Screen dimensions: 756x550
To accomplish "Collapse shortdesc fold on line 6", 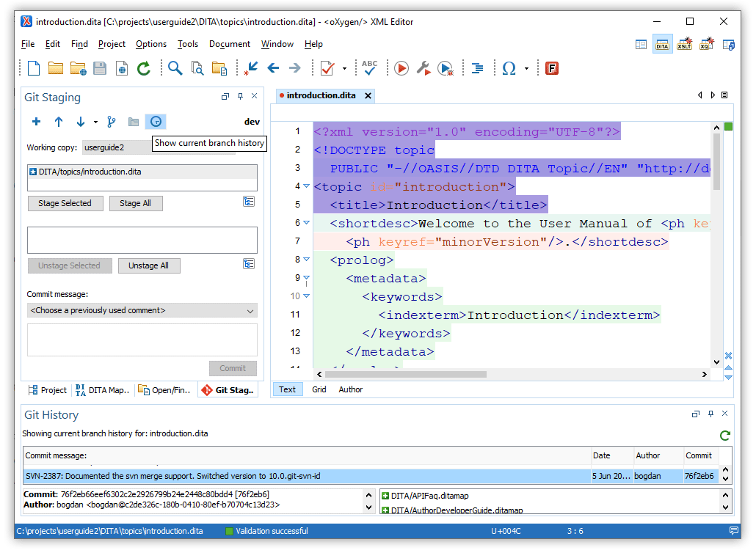I will pyautogui.click(x=306, y=222).
